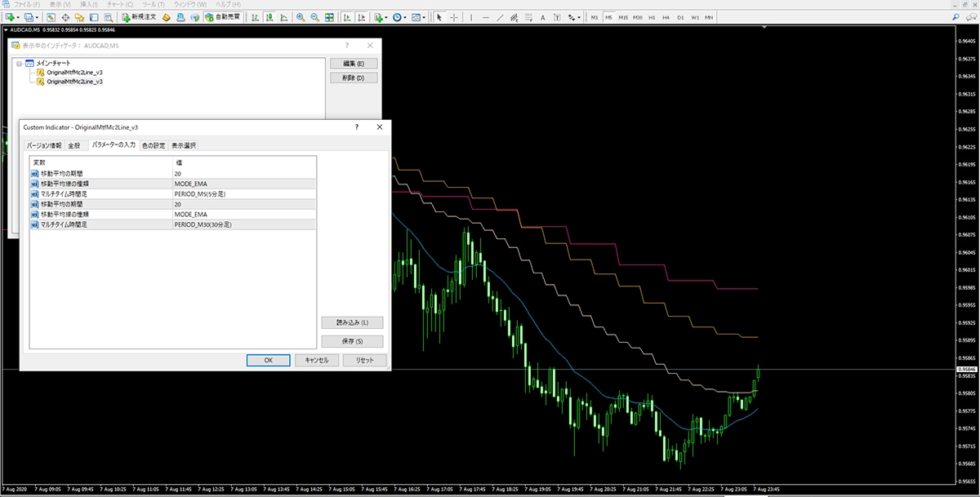
Task: Switch chart to M30 timeframe
Action: [637, 17]
